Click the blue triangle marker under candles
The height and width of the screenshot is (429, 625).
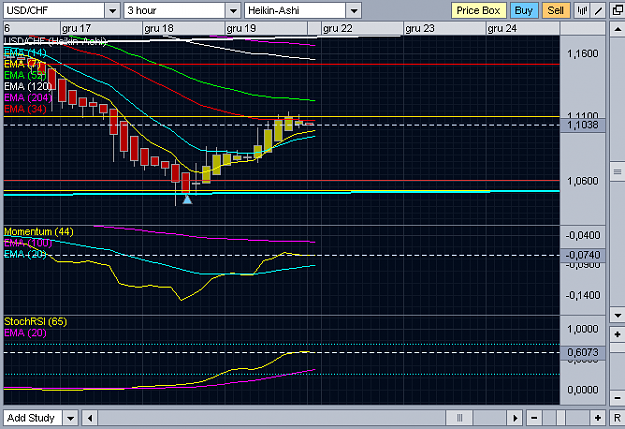click(187, 199)
